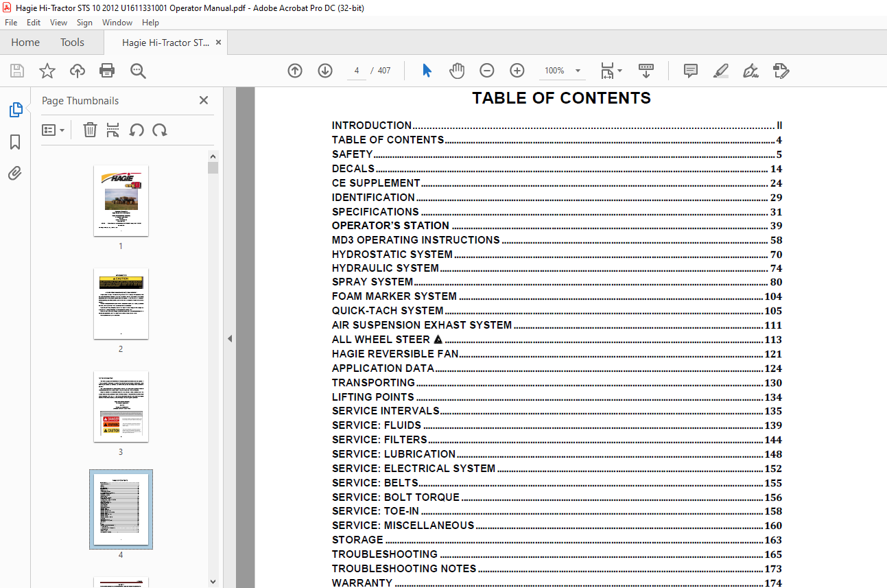Add a comment with the note icon
Image resolution: width=887 pixels, height=588 pixels.
point(691,71)
